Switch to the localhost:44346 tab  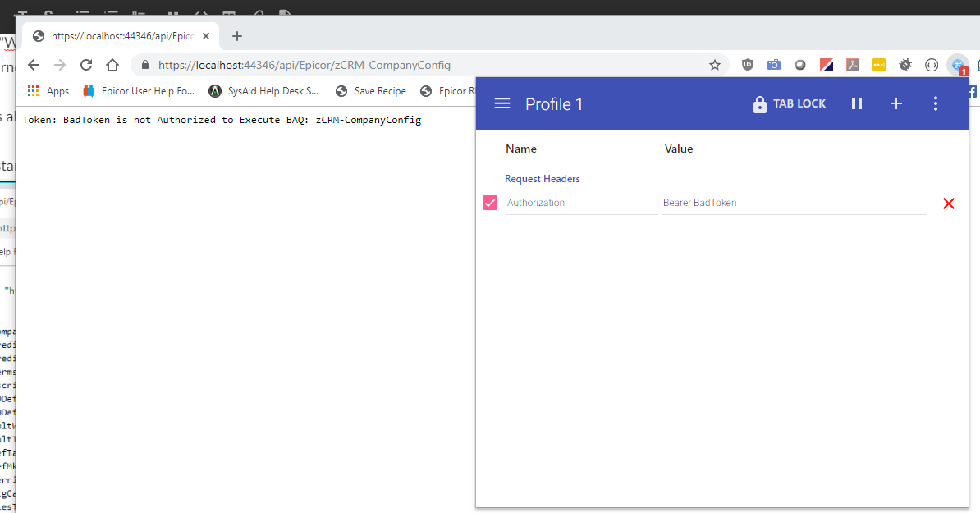[x=121, y=36]
